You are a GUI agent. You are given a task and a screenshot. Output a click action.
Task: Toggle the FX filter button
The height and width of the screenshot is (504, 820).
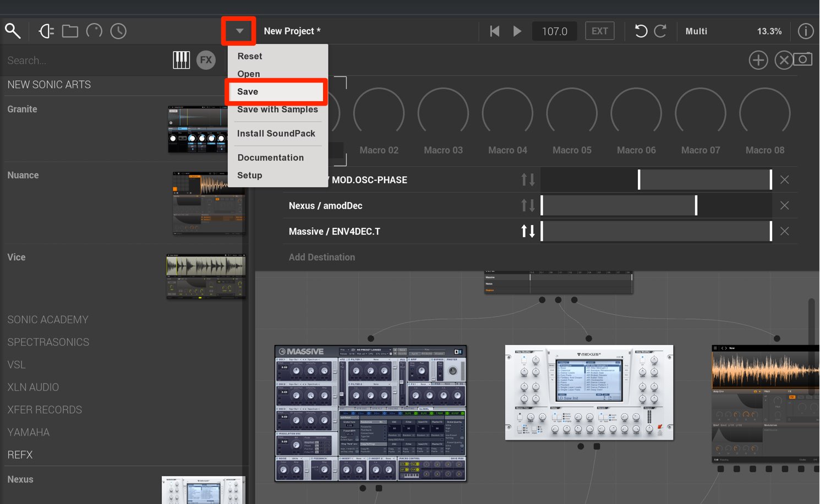point(206,60)
